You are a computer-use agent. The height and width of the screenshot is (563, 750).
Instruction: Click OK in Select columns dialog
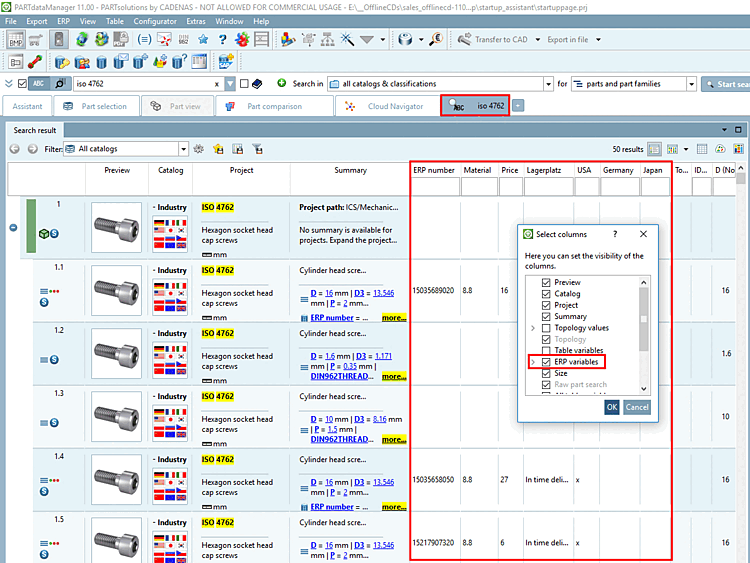pyautogui.click(x=611, y=407)
